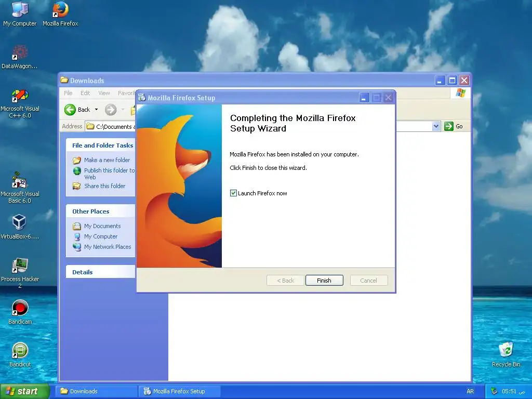Click the My Documents folder icon
This screenshot has width=532, height=399.
coord(77,226)
